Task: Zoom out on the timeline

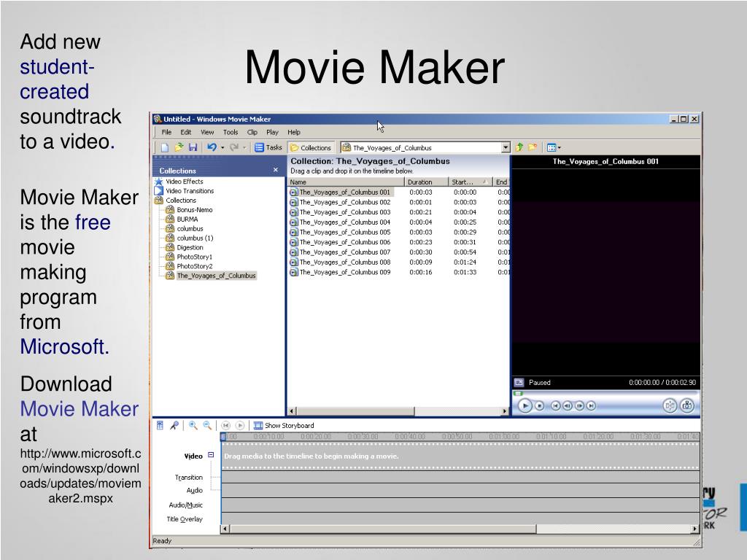Action: (207, 426)
